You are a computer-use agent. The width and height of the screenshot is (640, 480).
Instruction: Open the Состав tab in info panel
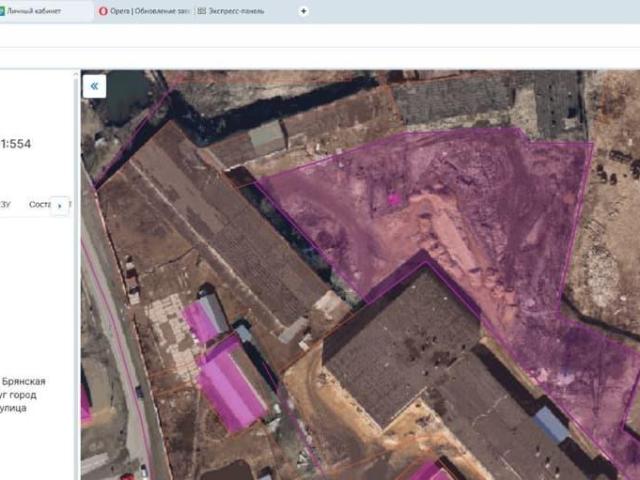coord(40,204)
